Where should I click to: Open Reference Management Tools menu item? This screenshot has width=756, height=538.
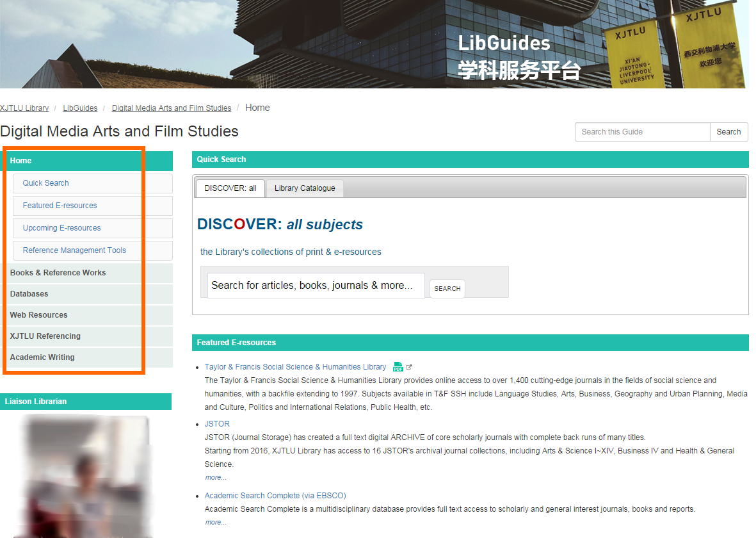tap(93, 250)
